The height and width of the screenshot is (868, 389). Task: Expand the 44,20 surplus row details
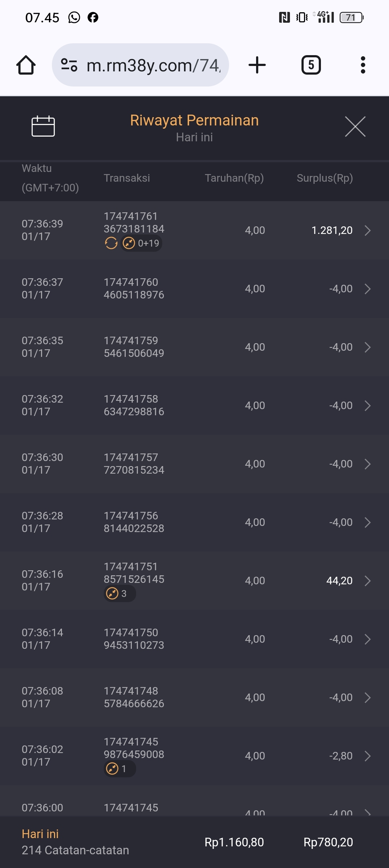367,581
